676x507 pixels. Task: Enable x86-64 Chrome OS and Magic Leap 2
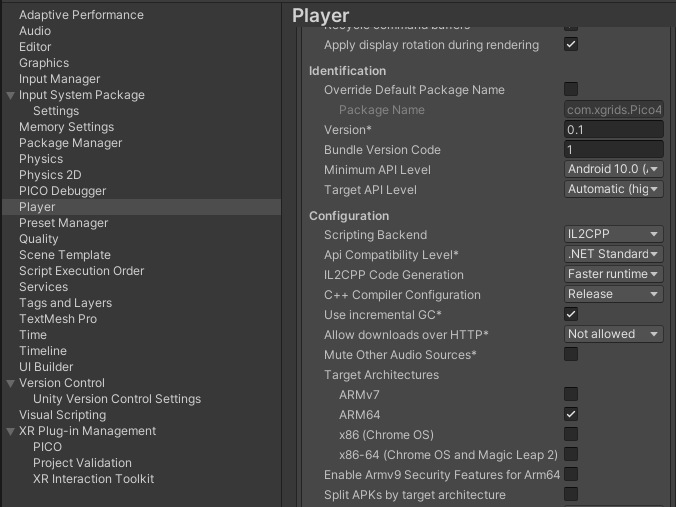[571, 454]
